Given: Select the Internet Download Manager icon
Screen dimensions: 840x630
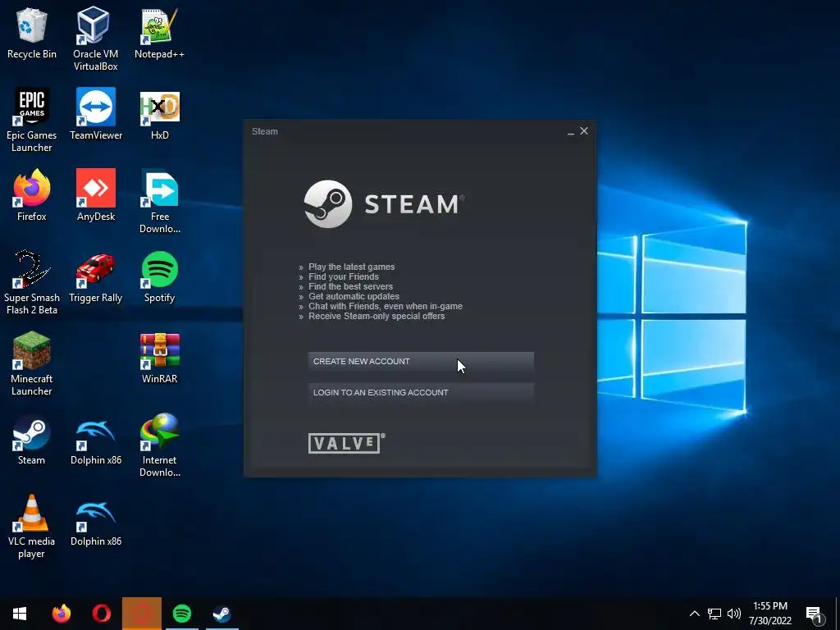Looking at the screenshot, I should click(x=160, y=445).
